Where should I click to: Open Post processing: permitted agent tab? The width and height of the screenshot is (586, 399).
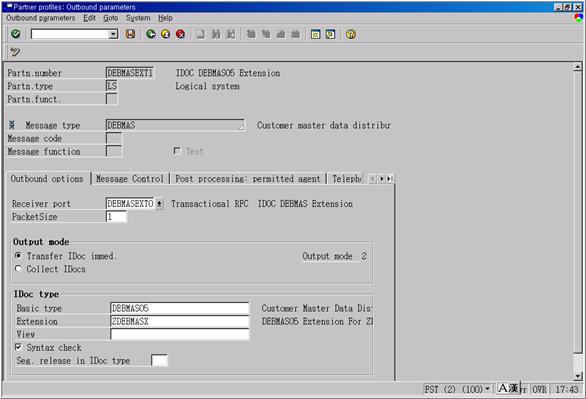tap(248, 179)
